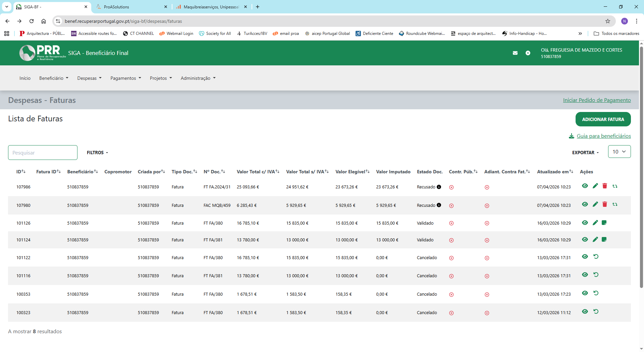View invoice 107986 via its eye icon
The width and height of the screenshot is (644, 353).
point(585,186)
